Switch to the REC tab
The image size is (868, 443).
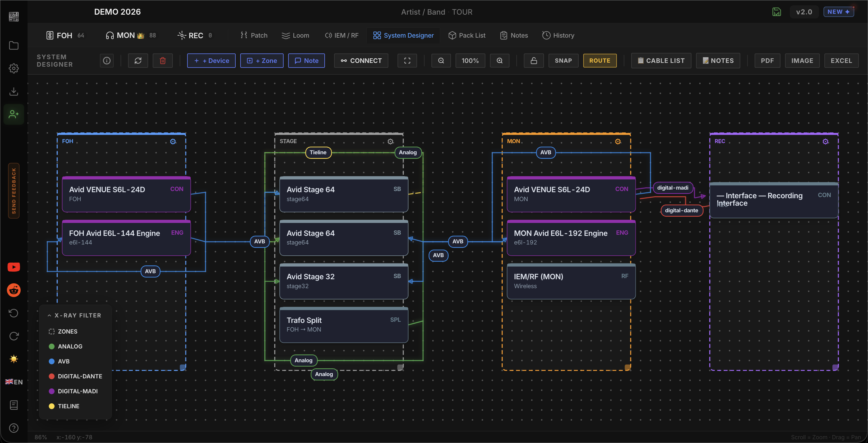(x=195, y=35)
